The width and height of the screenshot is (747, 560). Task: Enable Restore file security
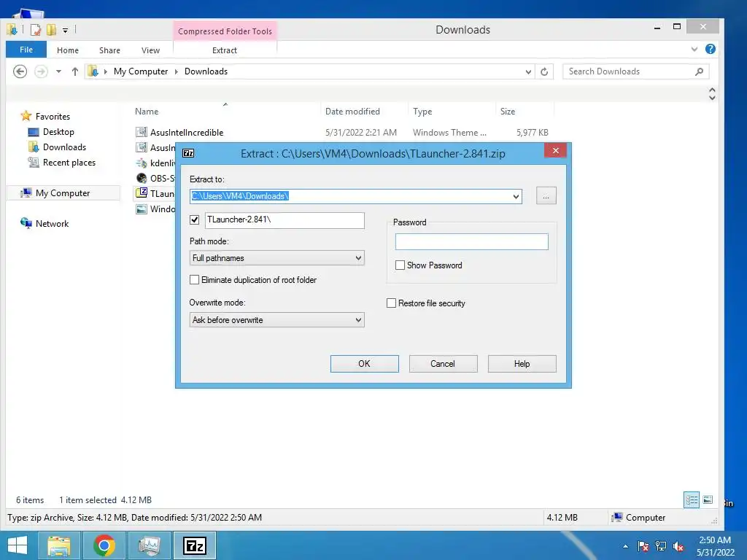(391, 303)
